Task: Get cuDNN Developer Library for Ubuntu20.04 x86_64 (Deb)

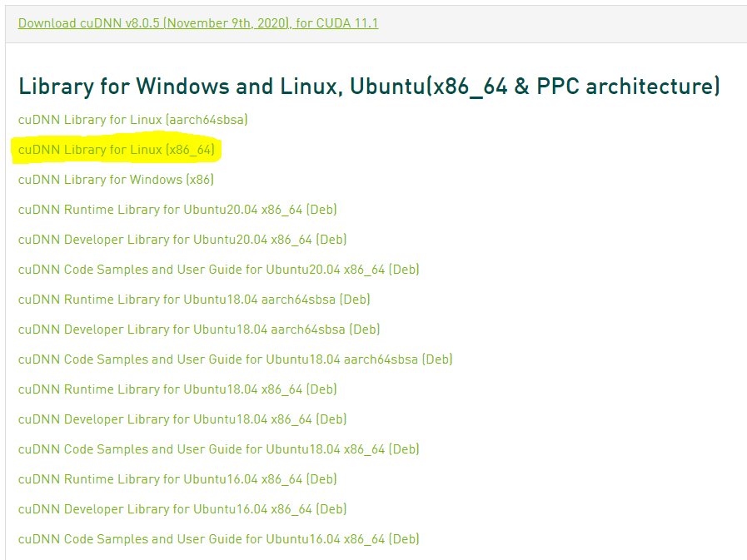Action: tap(182, 240)
